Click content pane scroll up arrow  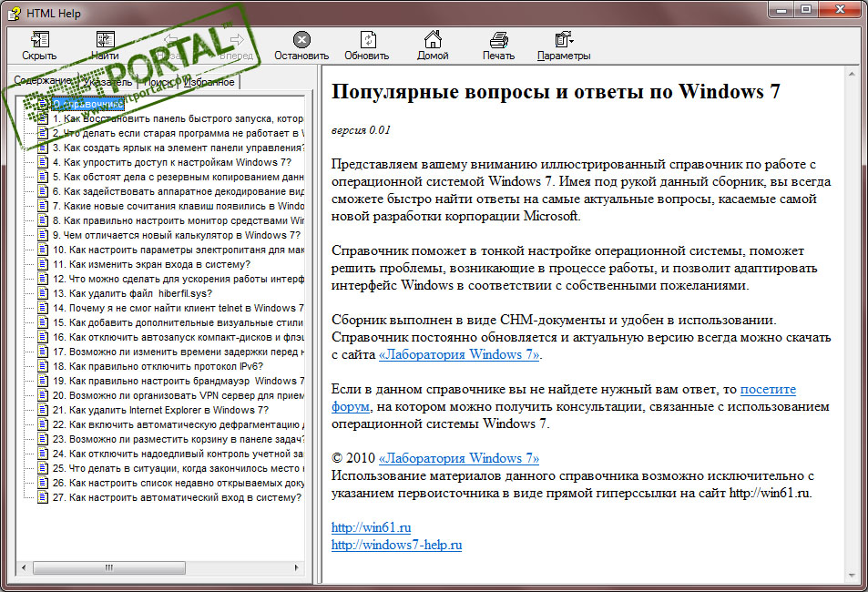click(x=852, y=73)
